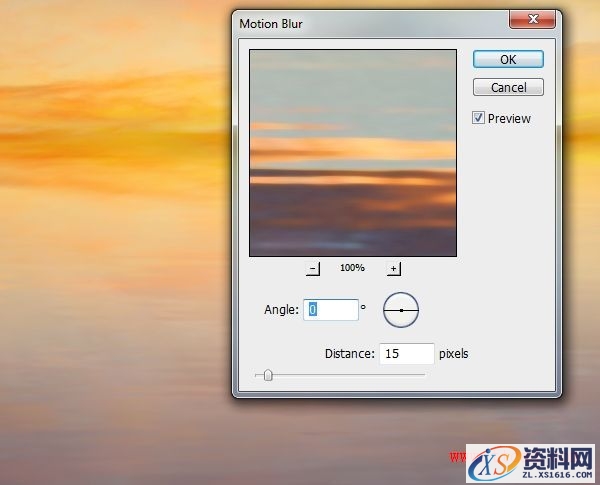Zoom in the preview with plus button
Viewport: 600px width, 485px height.
(393, 268)
